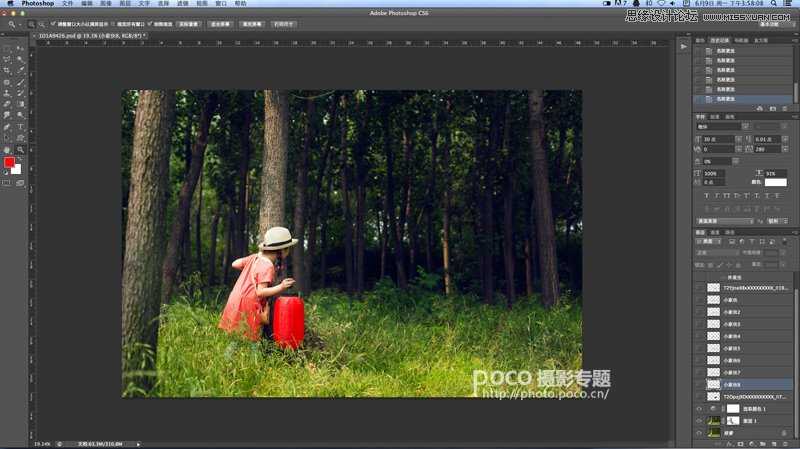Viewport: 800px width, 449px height.
Task: Select the Hand tool
Action: (x=7, y=150)
